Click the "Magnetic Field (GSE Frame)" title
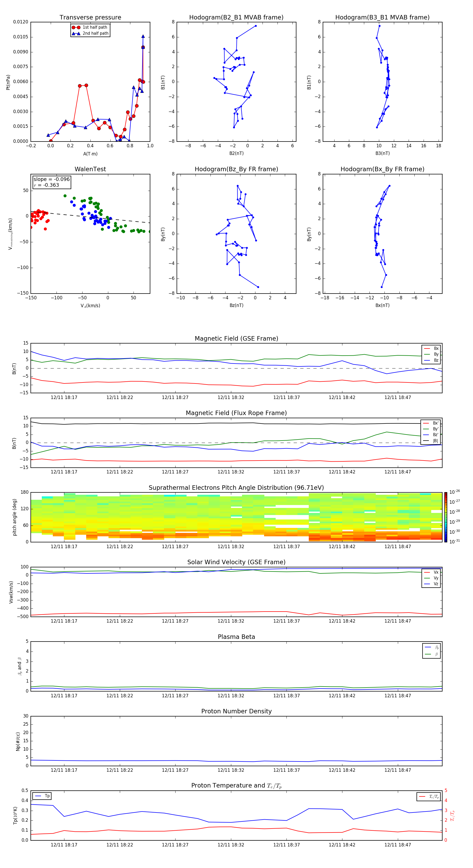The image size is (473, 868). coord(236,339)
